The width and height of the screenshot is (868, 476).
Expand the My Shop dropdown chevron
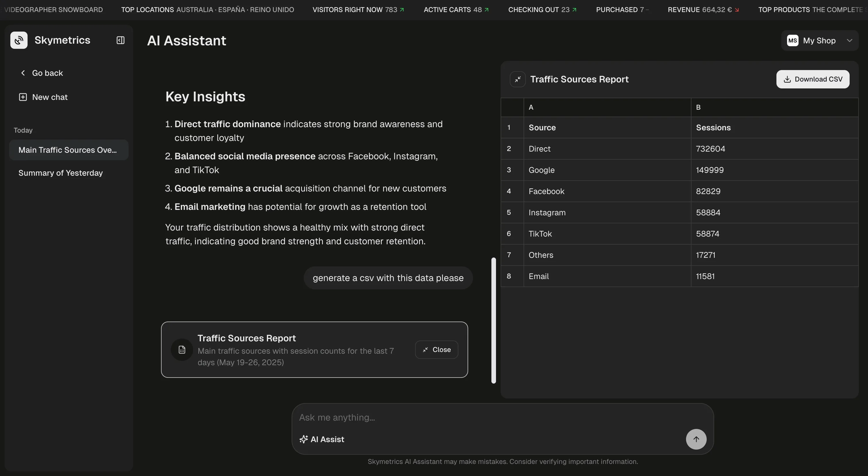849,40
